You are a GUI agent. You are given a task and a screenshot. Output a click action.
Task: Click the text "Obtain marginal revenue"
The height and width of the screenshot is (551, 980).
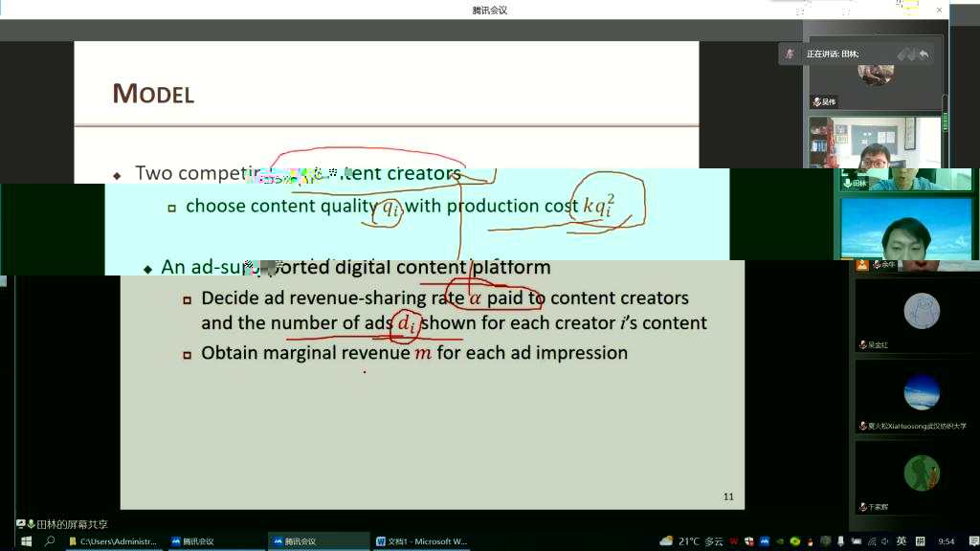pos(305,353)
